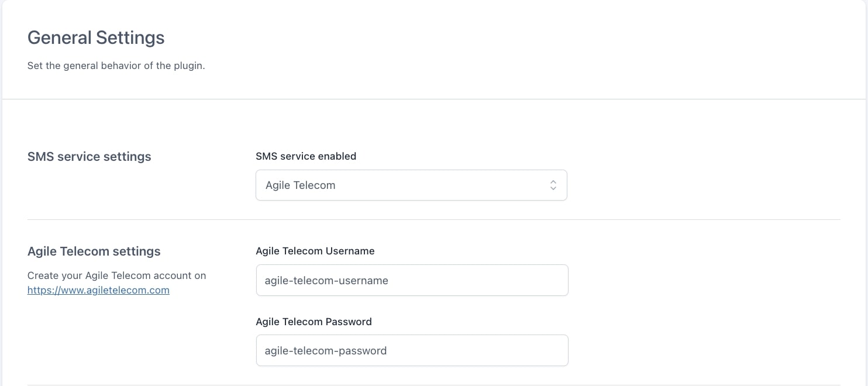Screen dimensions: 868x386
Task: Focus the Agile Telecom Username input field
Action: coord(412,280)
